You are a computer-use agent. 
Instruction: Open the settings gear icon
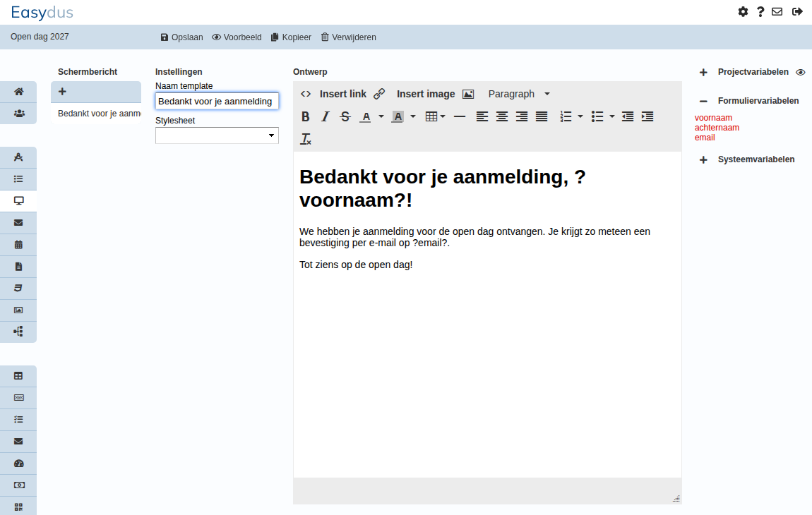(x=743, y=11)
